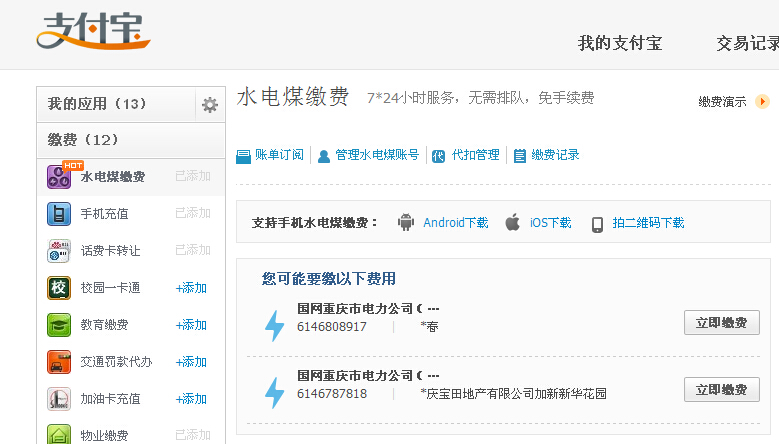Click the 交通罚款代办 car icon

59,362
